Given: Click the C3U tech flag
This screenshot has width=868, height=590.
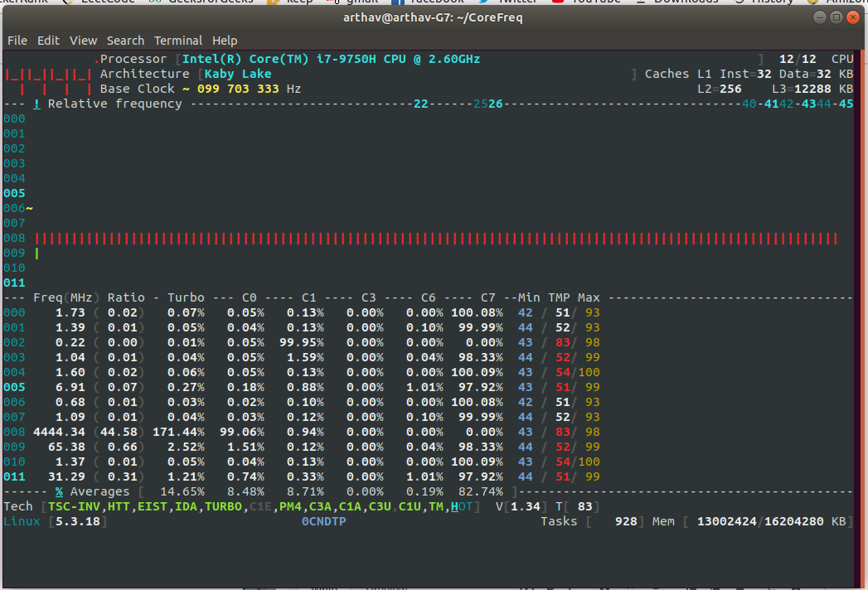Looking at the screenshot, I should pos(380,506).
